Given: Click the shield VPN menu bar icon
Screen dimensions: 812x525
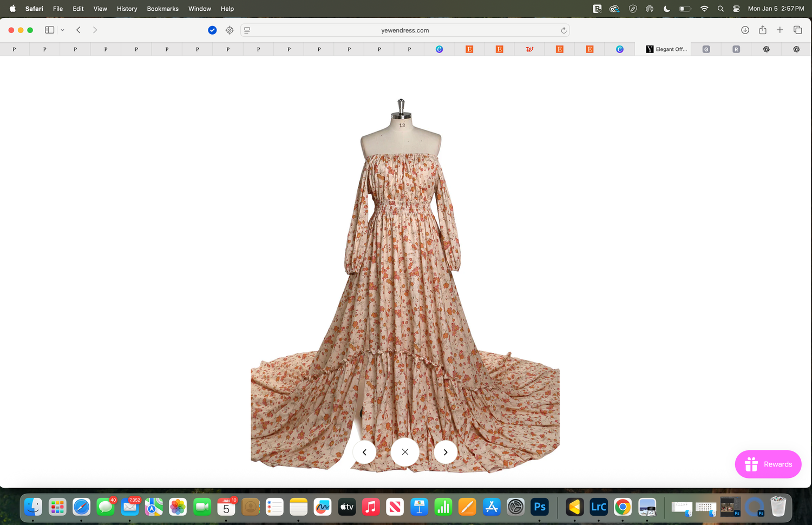Looking at the screenshot, I should (x=633, y=9).
